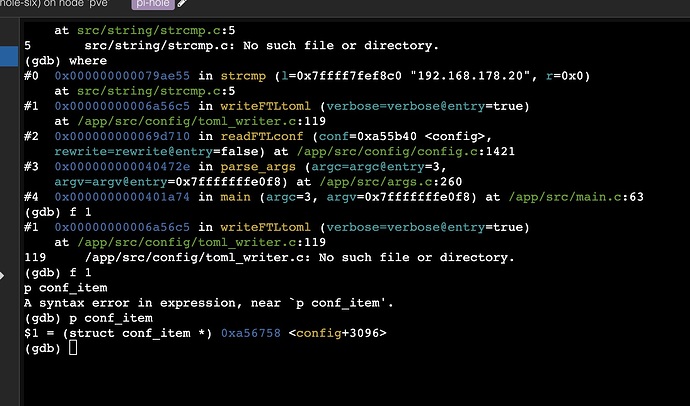Click the cursor at the last gdb prompt
The image size is (690, 406).
(73, 347)
